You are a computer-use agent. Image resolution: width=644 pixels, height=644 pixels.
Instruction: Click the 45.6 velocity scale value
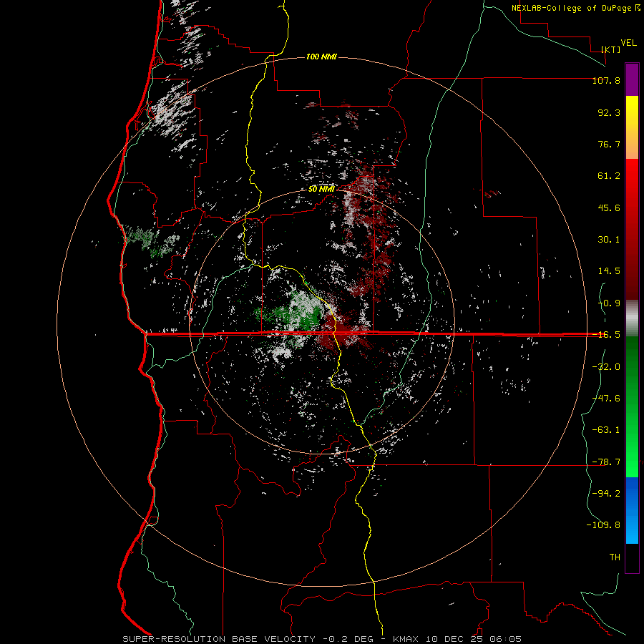pos(609,208)
